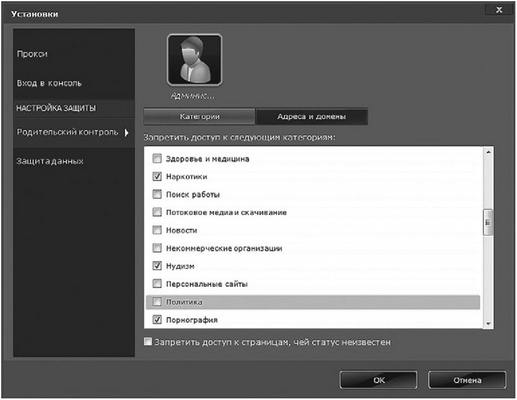This screenshot has height=400, width=517.
Task: Open the Прокси settings section
Action: (x=32, y=54)
